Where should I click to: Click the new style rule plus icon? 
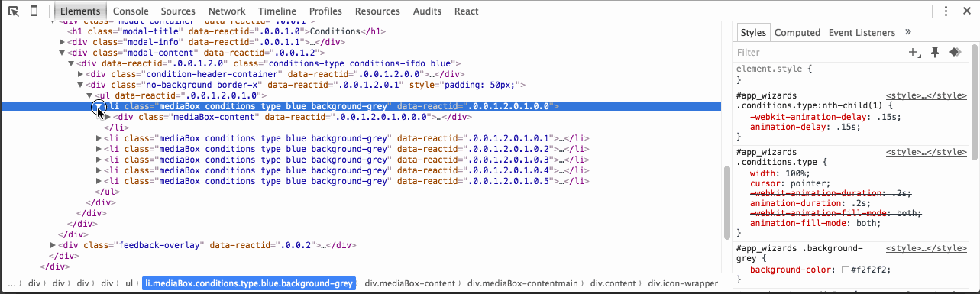[913, 52]
